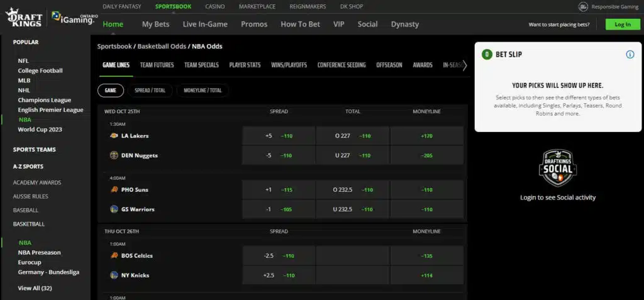Pick PHO Suns +1 spread -115
The image size is (644, 300).
pyautogui.click(x=279, y=189)
